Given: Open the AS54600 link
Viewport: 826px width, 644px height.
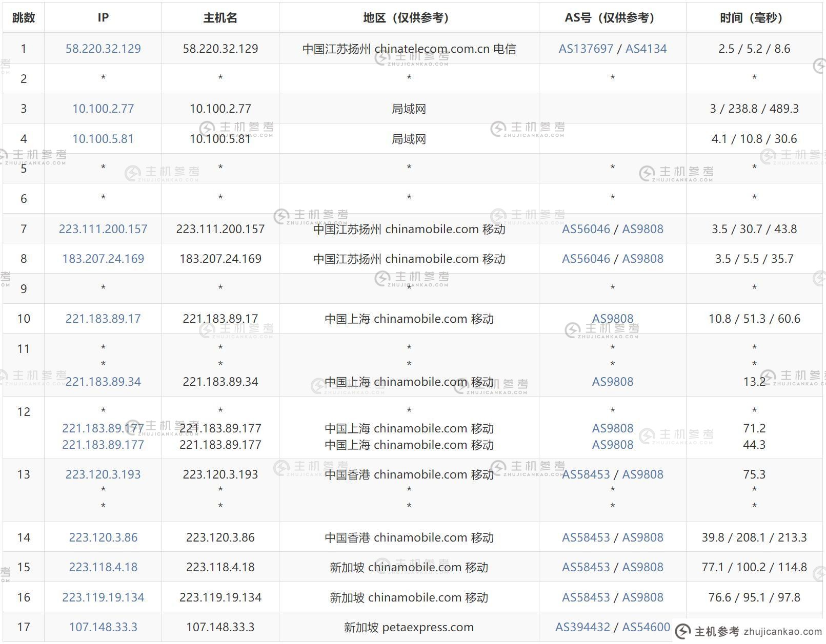Looking at the screenshot, I should 646,627.
